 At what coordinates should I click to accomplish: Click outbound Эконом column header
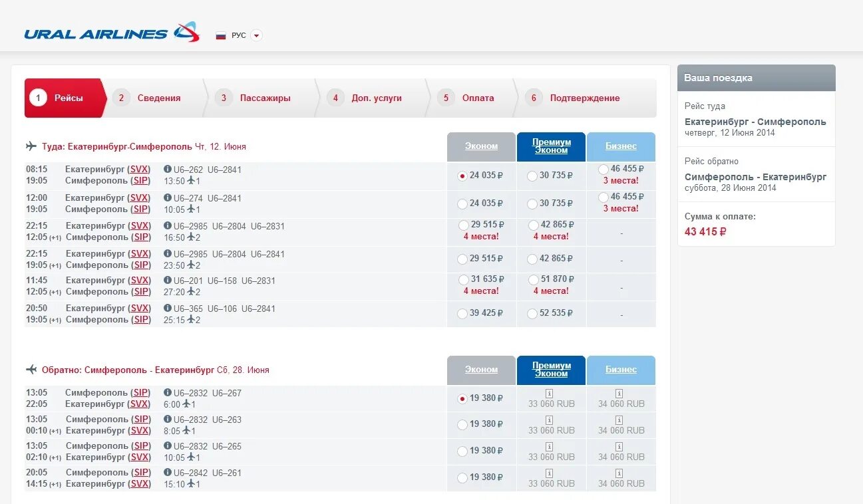pos(481,146)
